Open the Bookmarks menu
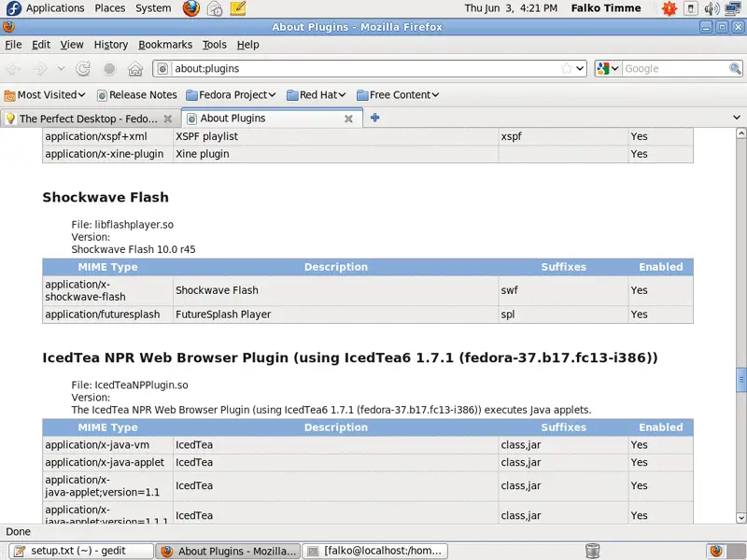The image size is (747, 560). pos(165,45)
